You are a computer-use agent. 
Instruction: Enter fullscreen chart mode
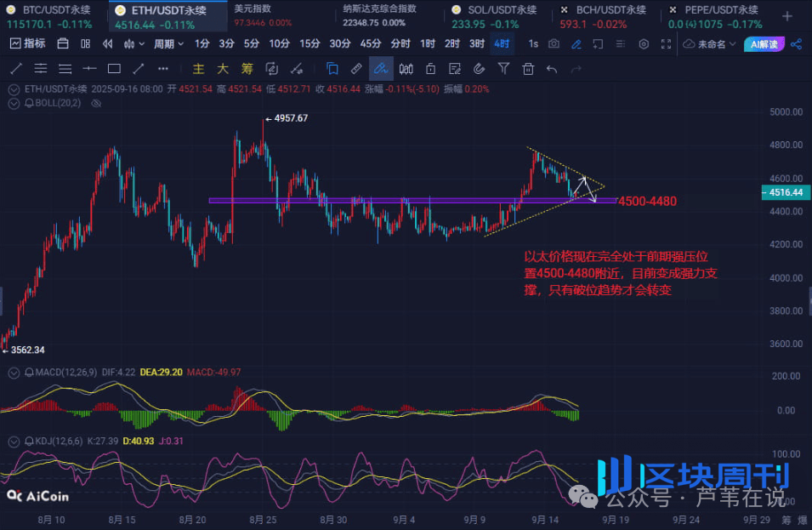coord(666,44)
